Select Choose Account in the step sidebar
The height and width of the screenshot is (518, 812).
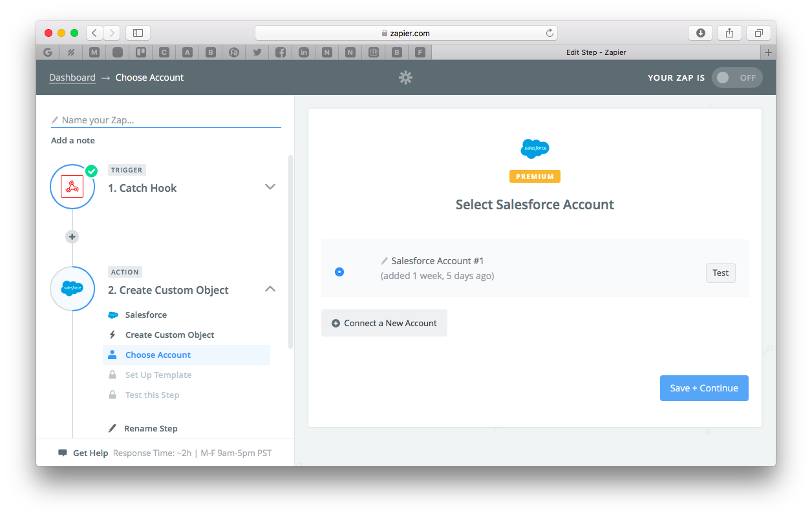[x=157, y=355]
